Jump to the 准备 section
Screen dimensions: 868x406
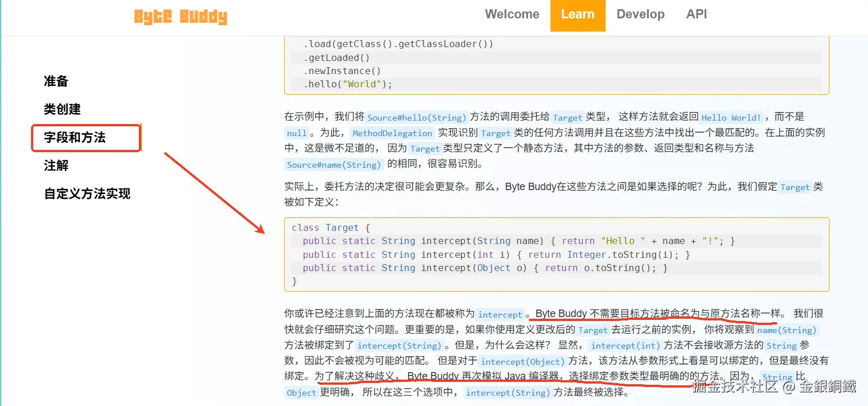(x=56, y=81)
